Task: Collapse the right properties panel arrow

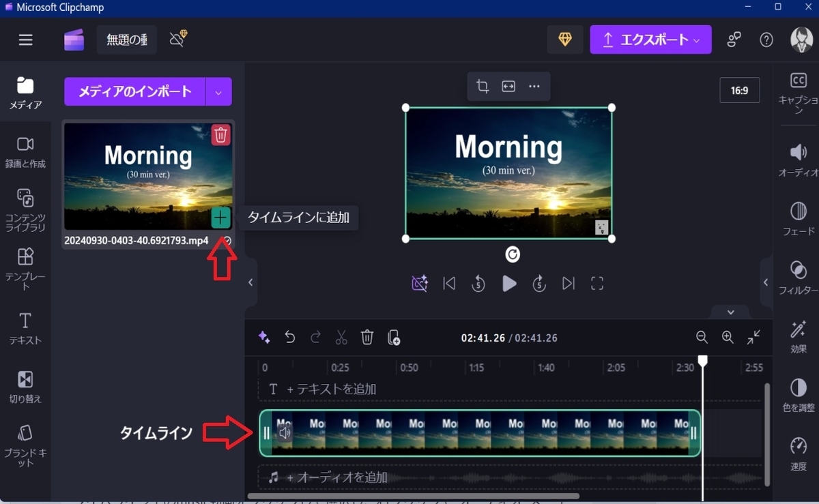Action: pos(766,282)
